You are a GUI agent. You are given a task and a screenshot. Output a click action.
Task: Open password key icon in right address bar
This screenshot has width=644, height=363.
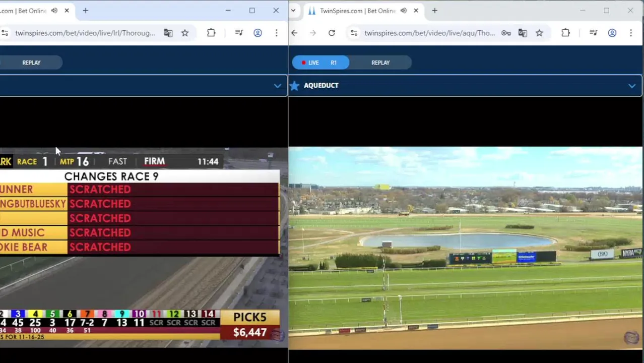pyautogui.click(x=506, y=33)
